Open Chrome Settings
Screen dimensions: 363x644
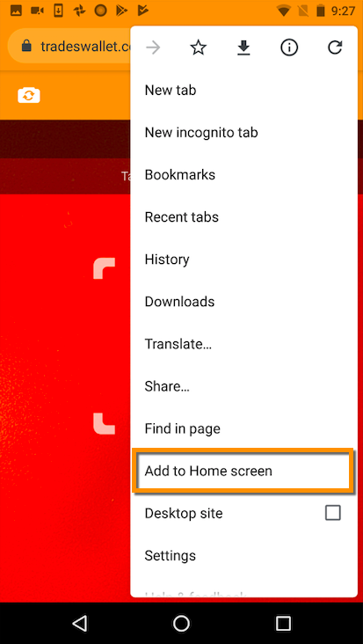click(x=243, y=556)
